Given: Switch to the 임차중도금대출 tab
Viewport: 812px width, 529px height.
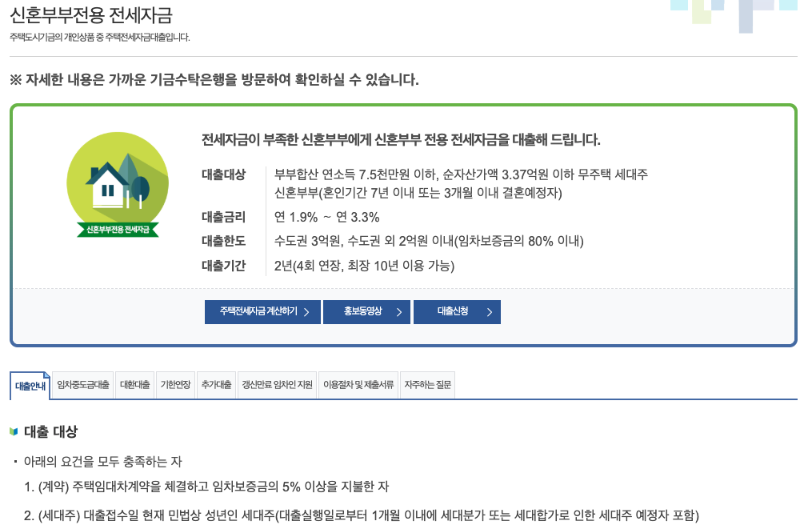Looking at the screenshot, I should pos(84,385).
